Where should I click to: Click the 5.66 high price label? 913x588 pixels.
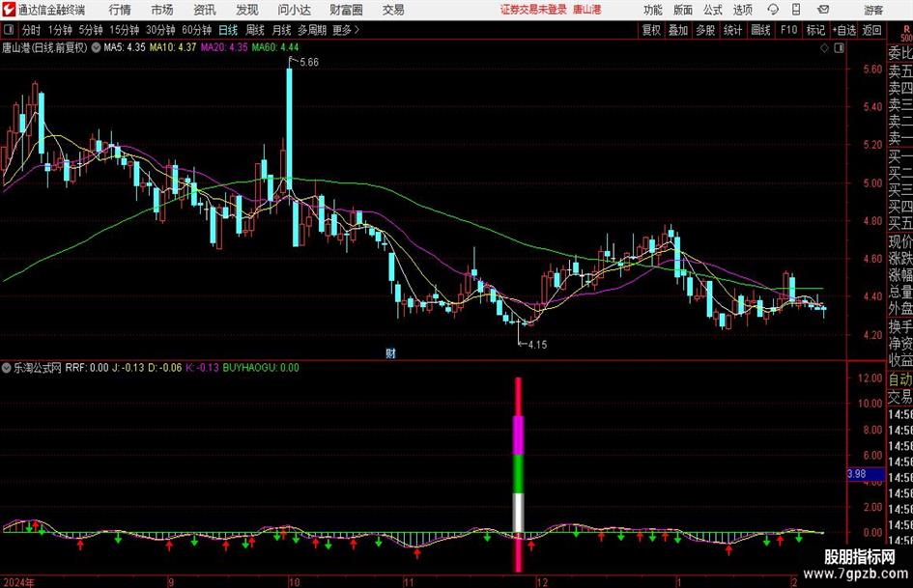[x=308, y=63]
